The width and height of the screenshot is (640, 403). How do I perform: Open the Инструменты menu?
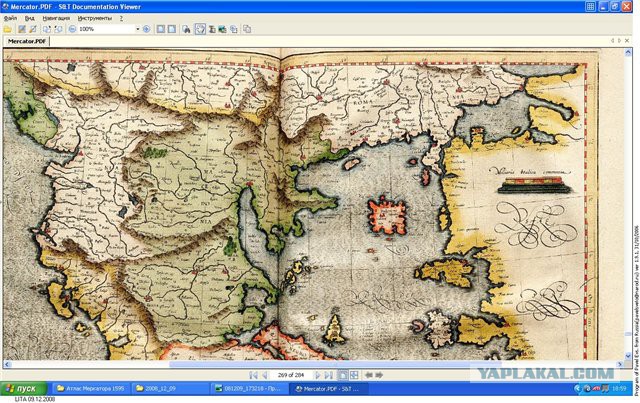[94, 18]
